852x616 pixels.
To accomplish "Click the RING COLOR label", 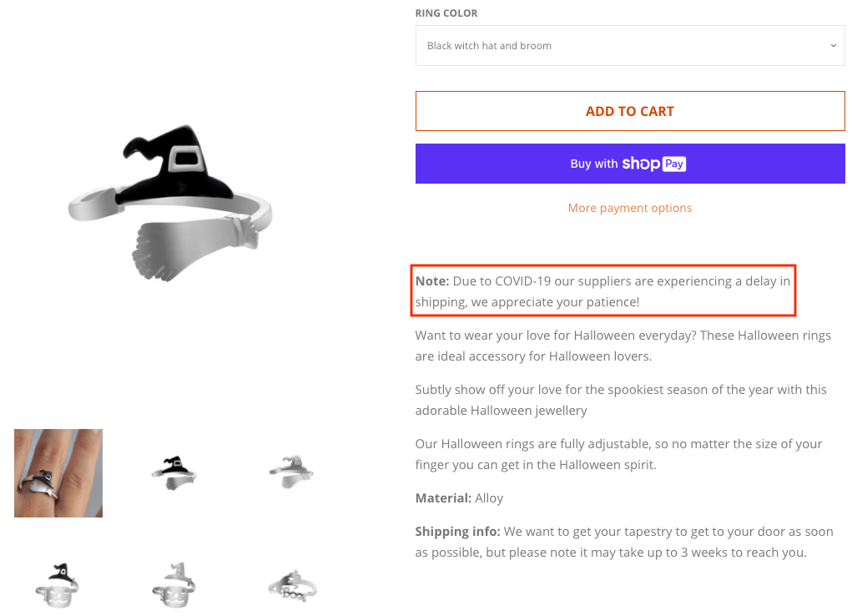I will pos(446,13).
